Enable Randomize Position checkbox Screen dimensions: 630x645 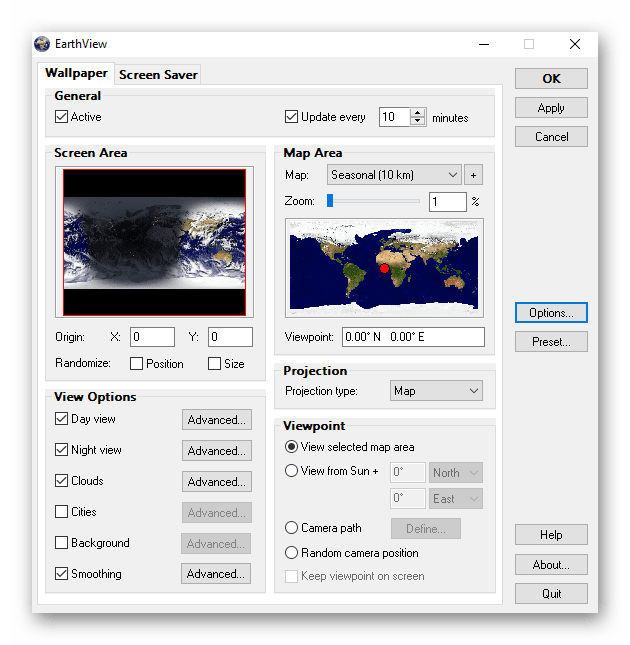click(x=136, y=364)
